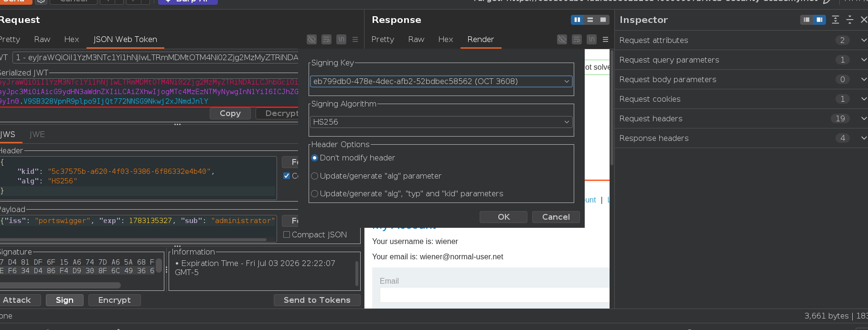Image resolution: width=868 pixels, height=330 pixels.
Task: Click the Decrypt button
Action: pyautogui.click(x=277, y=113)
